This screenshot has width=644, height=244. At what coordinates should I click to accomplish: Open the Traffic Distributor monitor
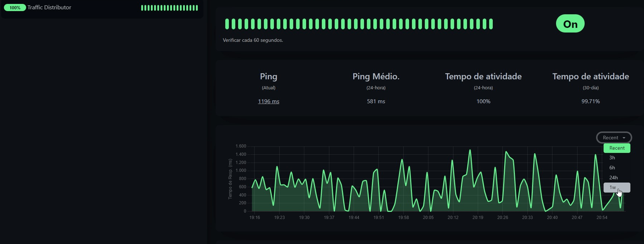[x=49, y=8]
